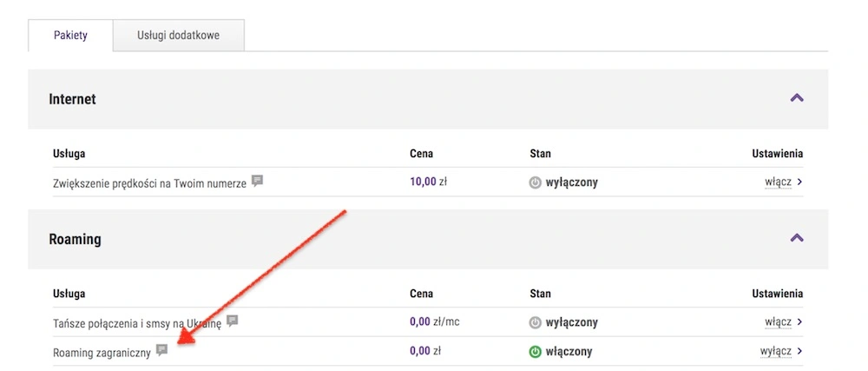Click grey power icon for speed increase service
The image size is (868, 371).
click(535, 182)
